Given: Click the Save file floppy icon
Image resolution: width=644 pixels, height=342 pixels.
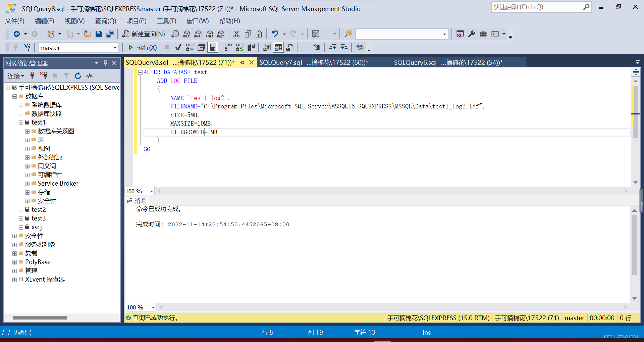Looking at the screenshot, I should coord(98,34).
